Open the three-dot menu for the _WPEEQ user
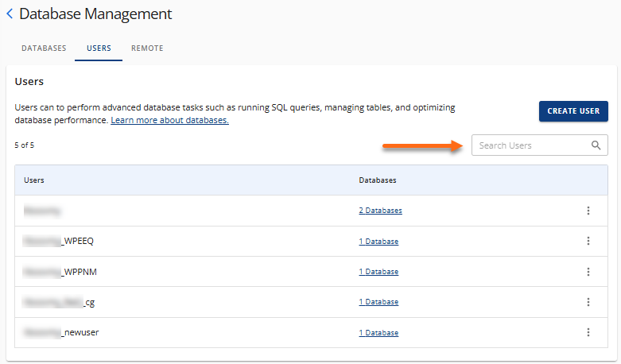 coord(588,241)
